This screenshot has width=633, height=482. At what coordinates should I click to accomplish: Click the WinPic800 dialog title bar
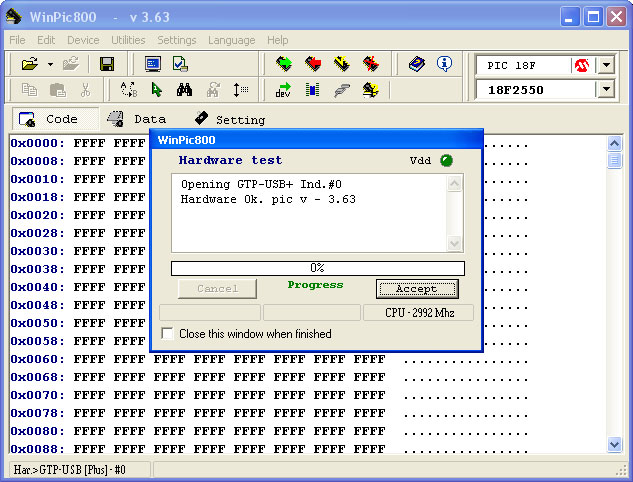point(316,140)
